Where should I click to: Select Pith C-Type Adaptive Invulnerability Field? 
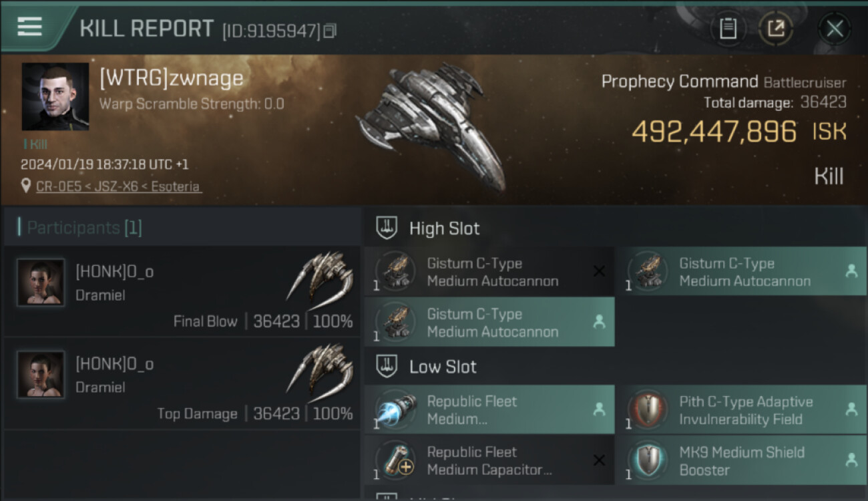pos(745,410)
